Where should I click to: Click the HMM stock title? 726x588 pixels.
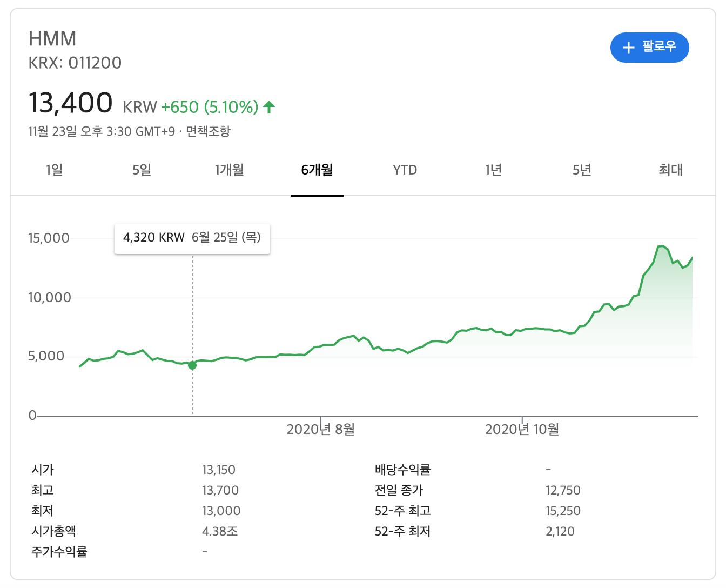pos(52,39)
